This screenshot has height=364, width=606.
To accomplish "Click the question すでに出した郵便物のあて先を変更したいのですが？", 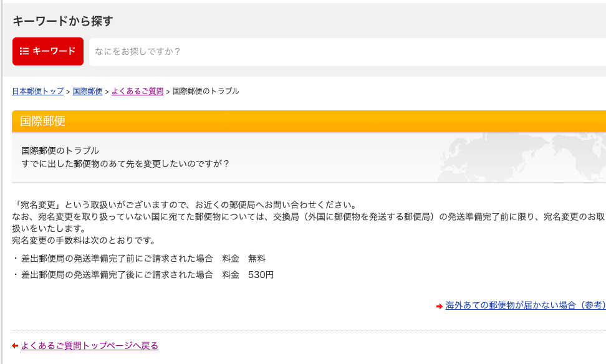I will tap(125, 164).
